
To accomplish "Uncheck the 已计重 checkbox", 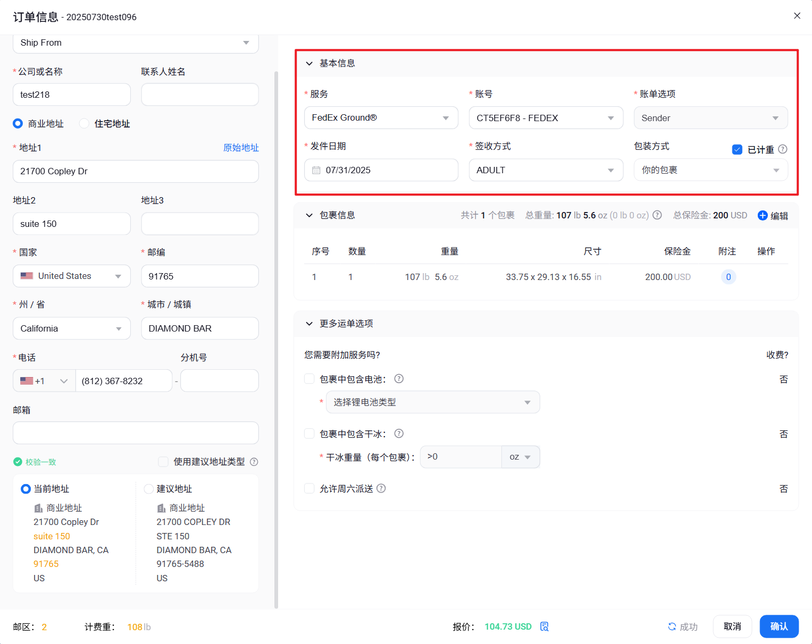I will pos(737,149).
